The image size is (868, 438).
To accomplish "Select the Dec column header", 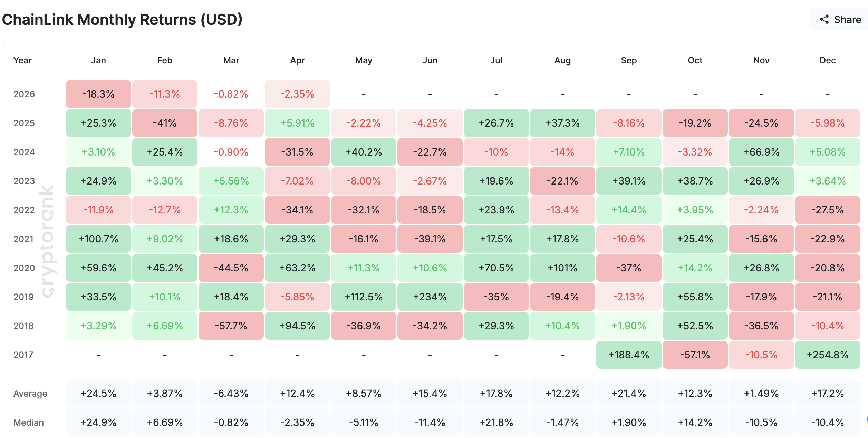I will [x=828, y=60].
